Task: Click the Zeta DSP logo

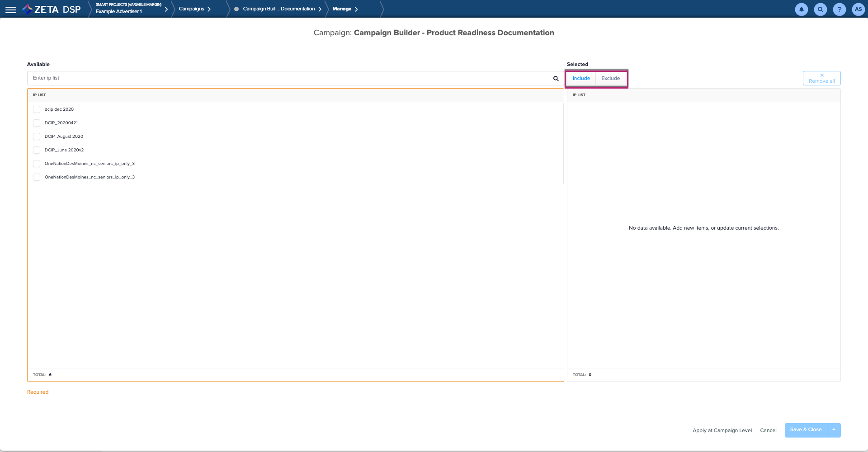Action: 51,9
